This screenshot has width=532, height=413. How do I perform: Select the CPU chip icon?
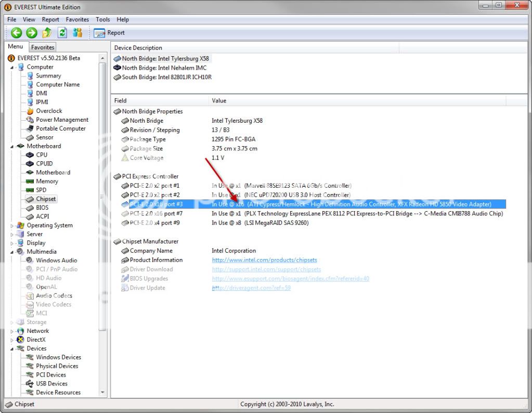[30, 155]
